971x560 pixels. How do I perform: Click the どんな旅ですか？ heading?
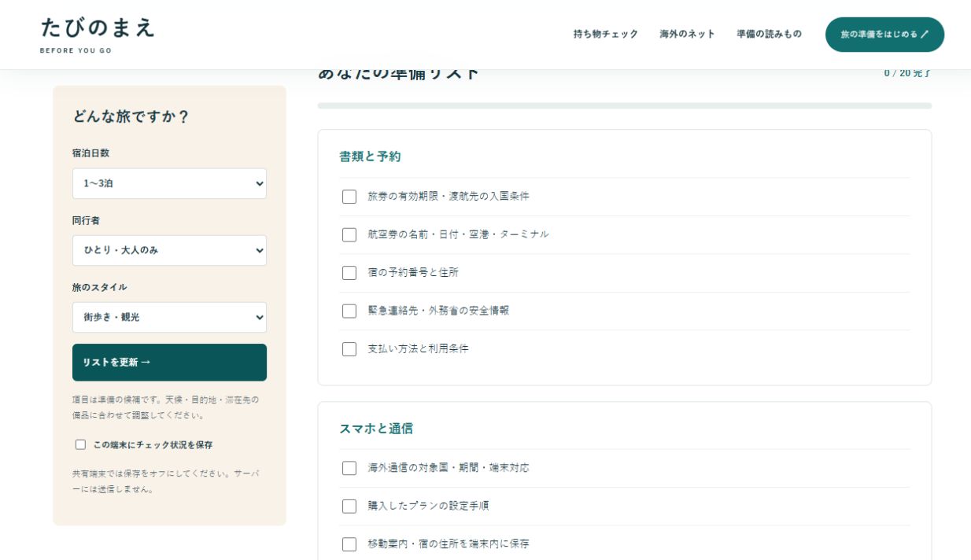tap(131, 116)
